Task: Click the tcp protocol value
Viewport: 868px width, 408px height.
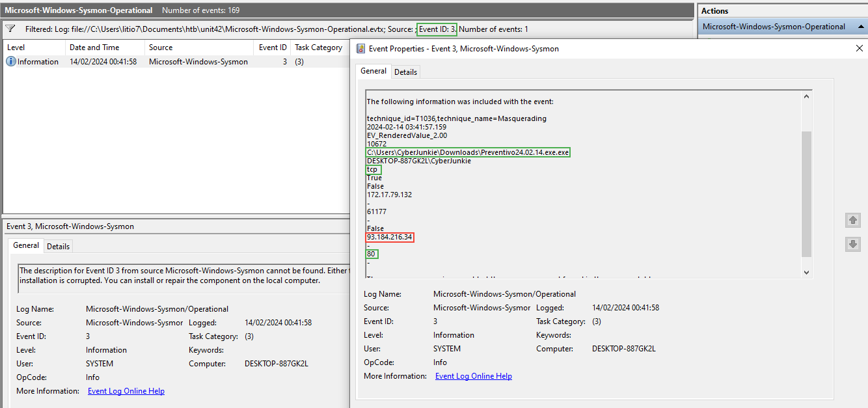Action: coord(372,169)
